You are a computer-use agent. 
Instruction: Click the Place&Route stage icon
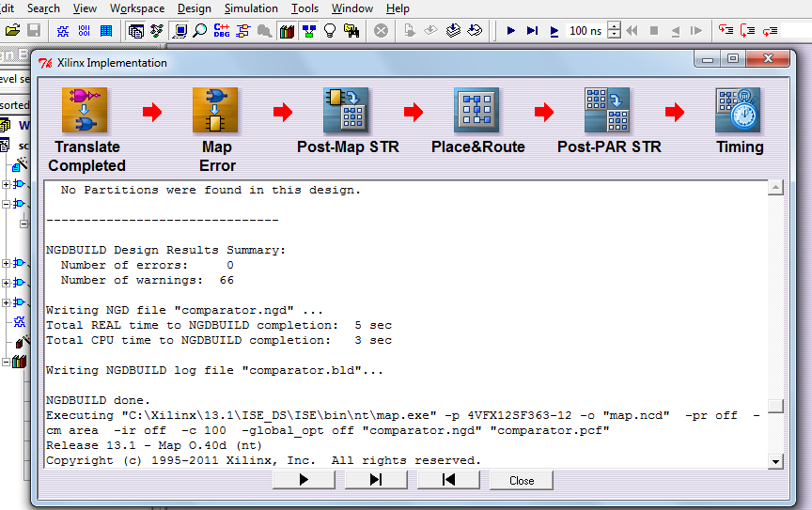pyautogui.click(x=476, y=110)
